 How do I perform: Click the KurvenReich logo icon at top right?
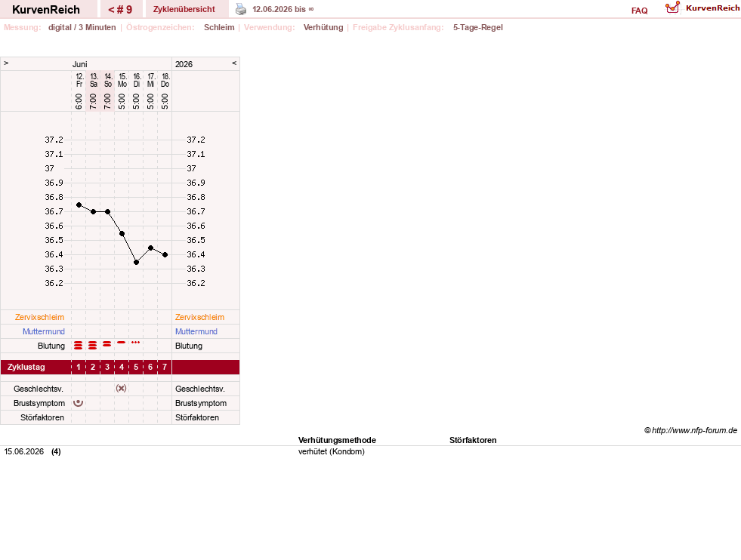point(672,8)
